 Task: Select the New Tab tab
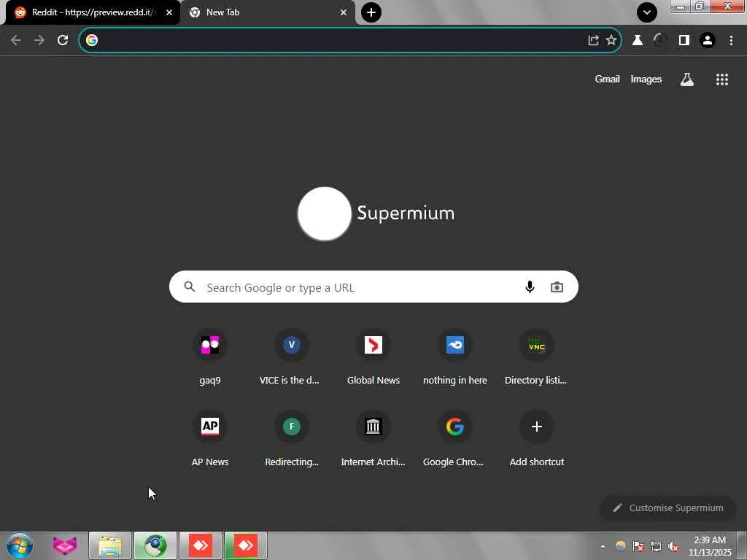(x=268, y=12)
